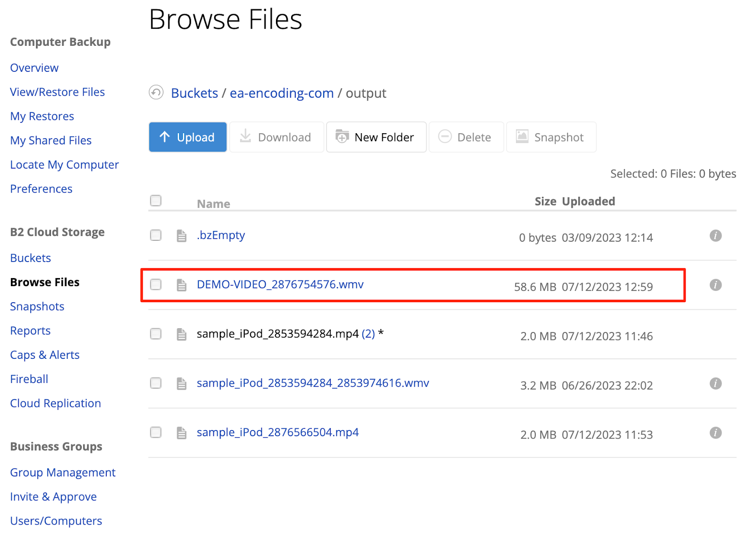Tick checkbox for sample_iPod_2876566504.mp4
The height and width of the screenshot is (543, 756).
pyautogui.click(x=155, y=432)
